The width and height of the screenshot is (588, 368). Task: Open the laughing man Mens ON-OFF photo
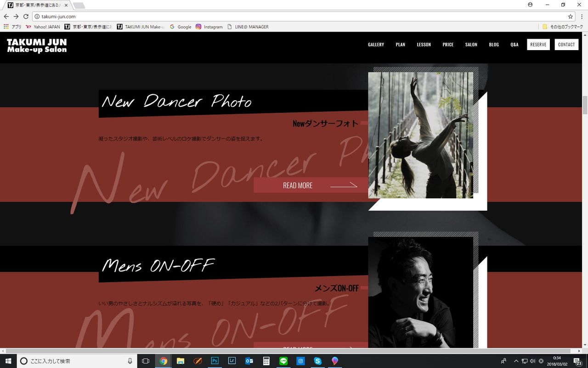[420, 293]
